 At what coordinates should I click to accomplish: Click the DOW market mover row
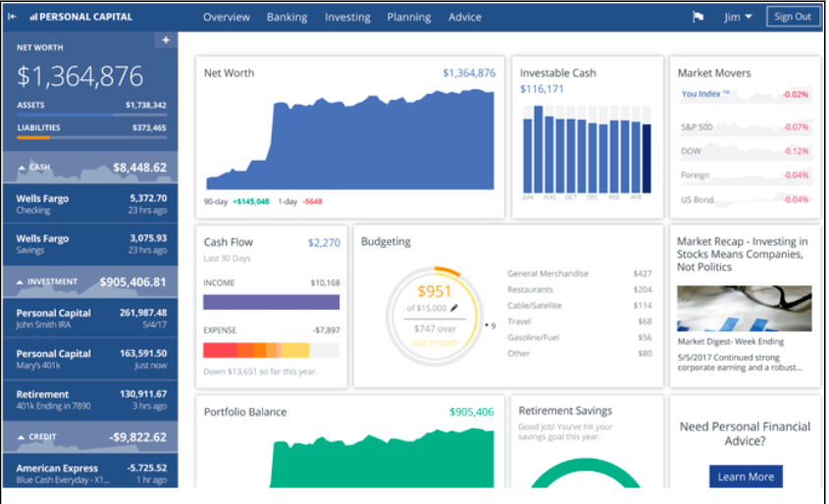click(745, 151)
